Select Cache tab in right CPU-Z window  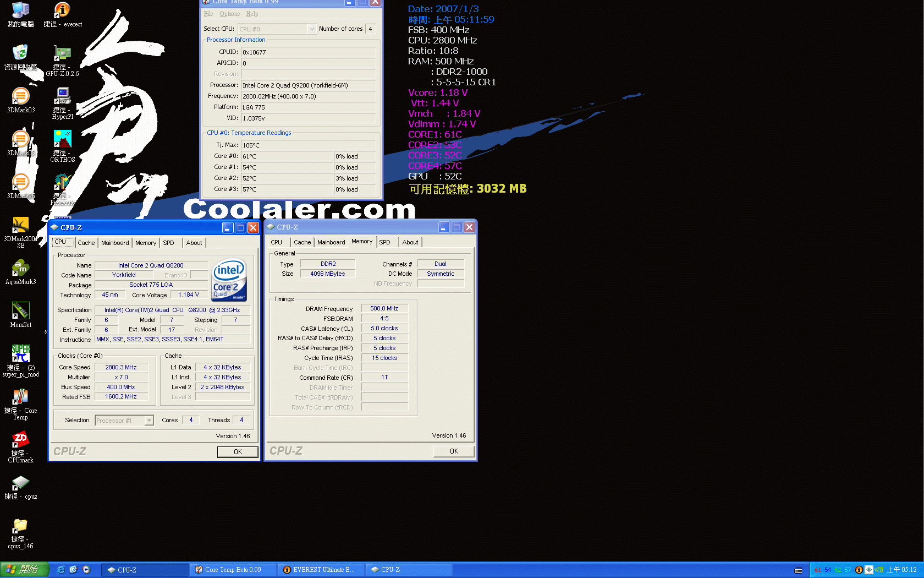coord(302,242)
